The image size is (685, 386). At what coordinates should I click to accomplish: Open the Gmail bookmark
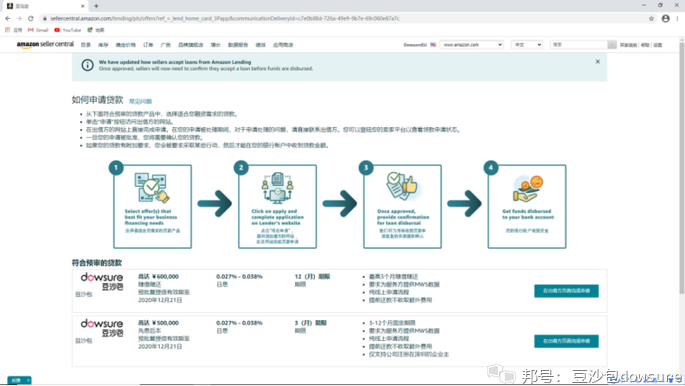coord(38,30)
